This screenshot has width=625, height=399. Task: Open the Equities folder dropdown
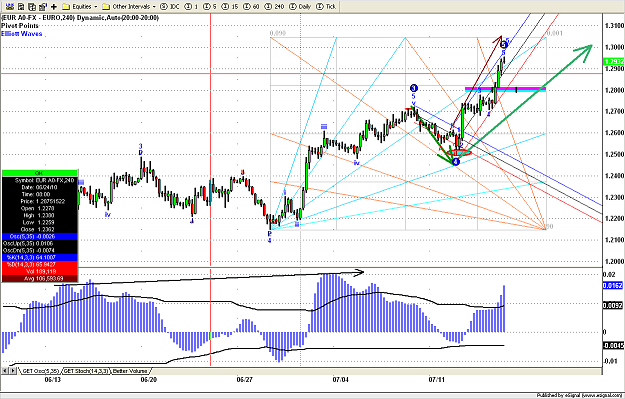coord(80,6)
